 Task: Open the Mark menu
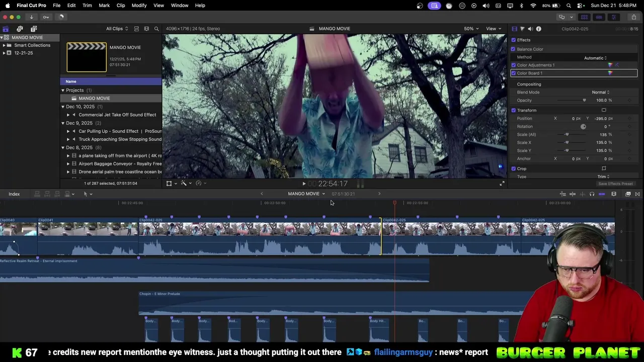tap(104, 6)
